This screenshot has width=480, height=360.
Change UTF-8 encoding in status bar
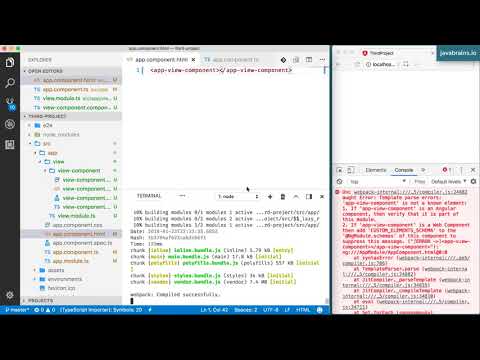point(271,310)
